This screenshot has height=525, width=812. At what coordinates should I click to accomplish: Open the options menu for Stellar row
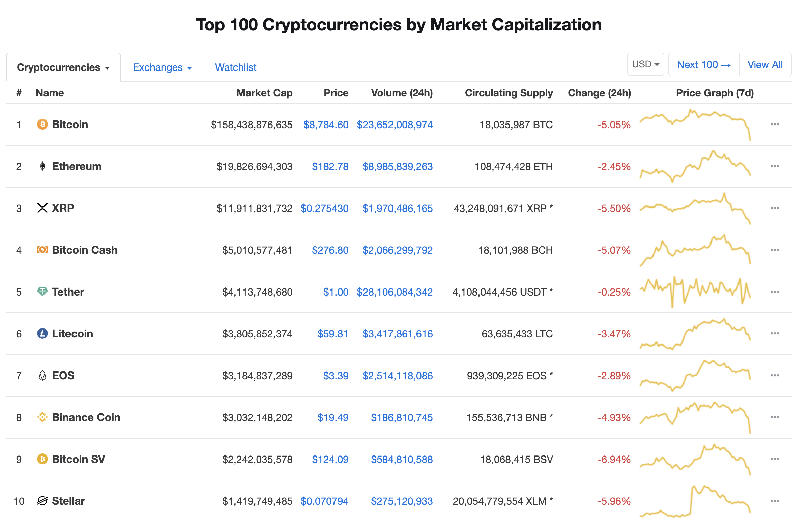[x=775, y=501]
